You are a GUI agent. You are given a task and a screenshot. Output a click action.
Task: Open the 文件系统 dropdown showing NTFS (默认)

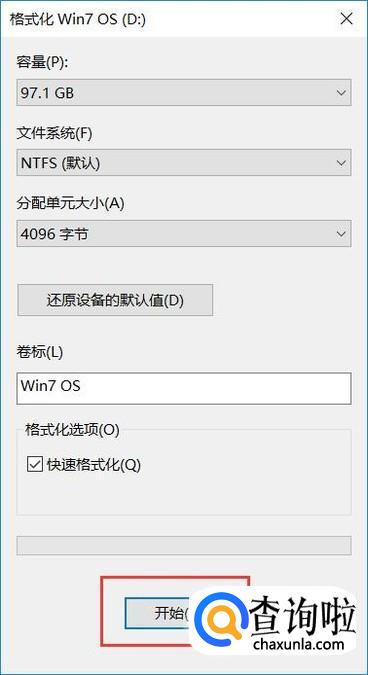184,163
